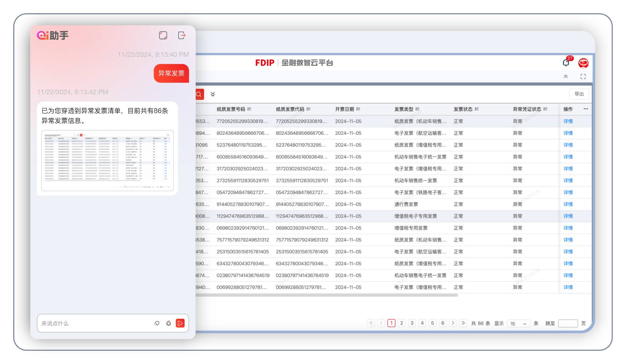626x364 pixels.
Task: Open filter menu for 发票类型 column
Action: click(417, 109)
